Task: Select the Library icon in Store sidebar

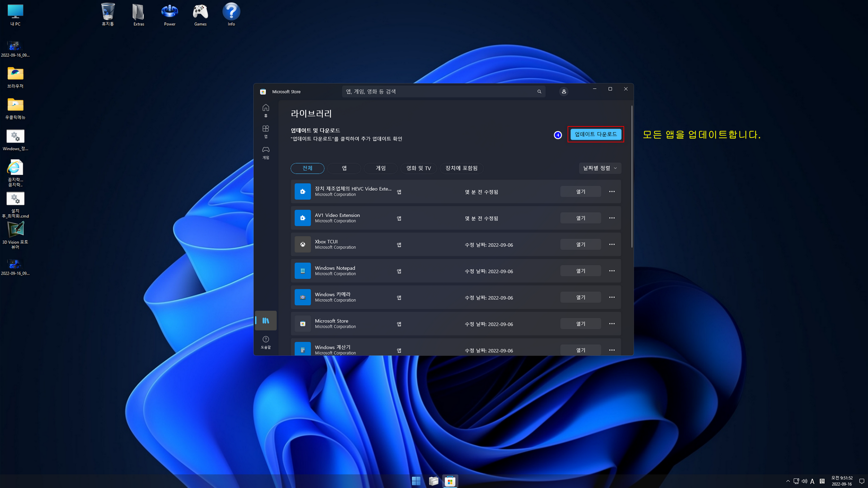Action: pyautogui.click(x=265, y=320)
